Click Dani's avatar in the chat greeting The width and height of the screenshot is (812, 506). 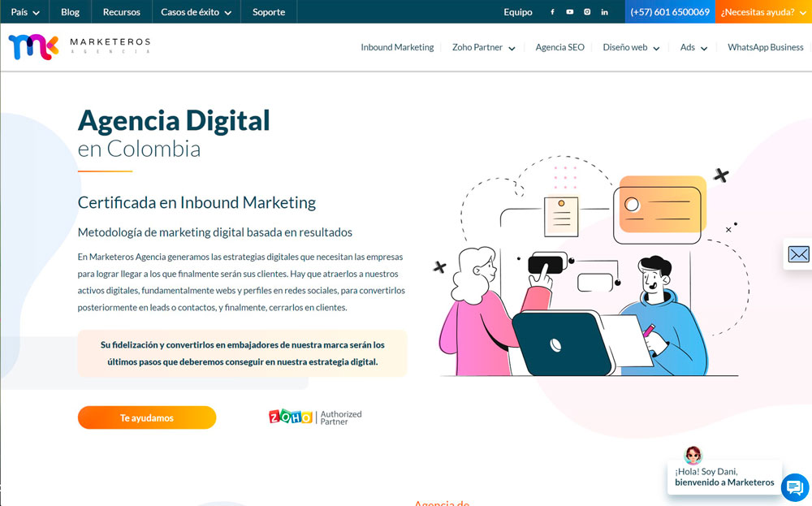[693, 455]
